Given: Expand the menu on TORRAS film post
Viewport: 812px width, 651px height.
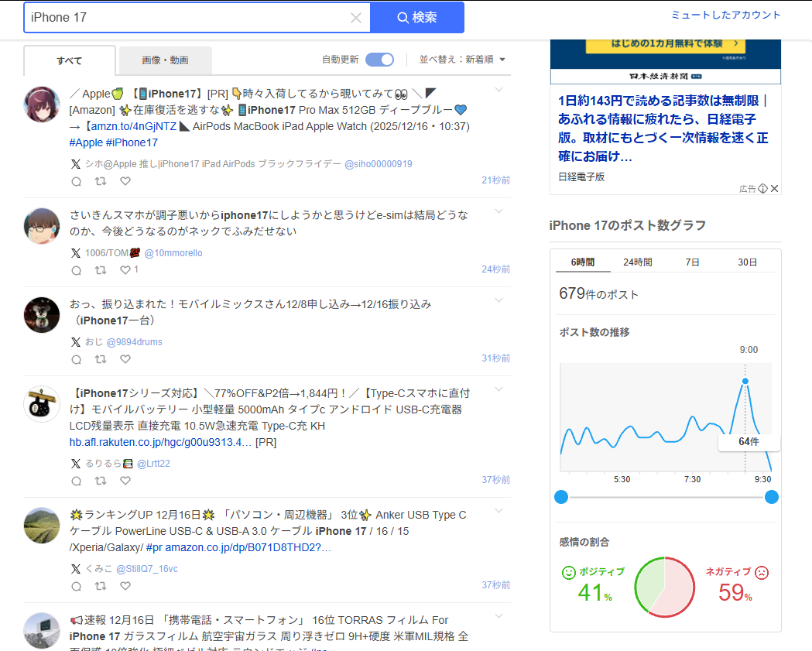Looking at the screenshot, I should [499, 617].
